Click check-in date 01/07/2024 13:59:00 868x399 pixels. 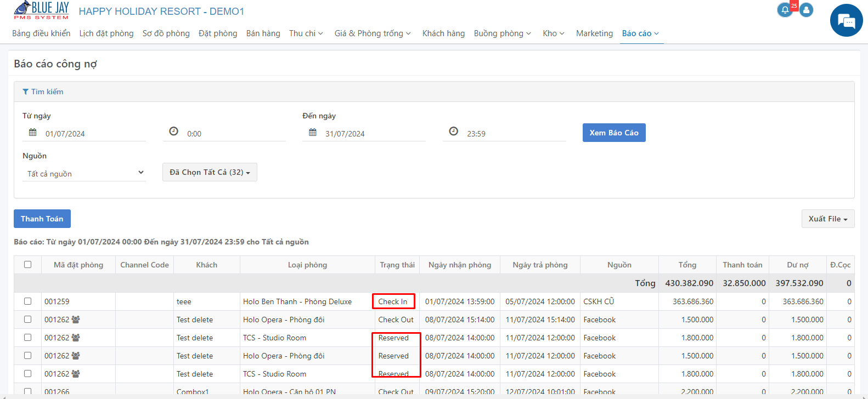point(460,301)
